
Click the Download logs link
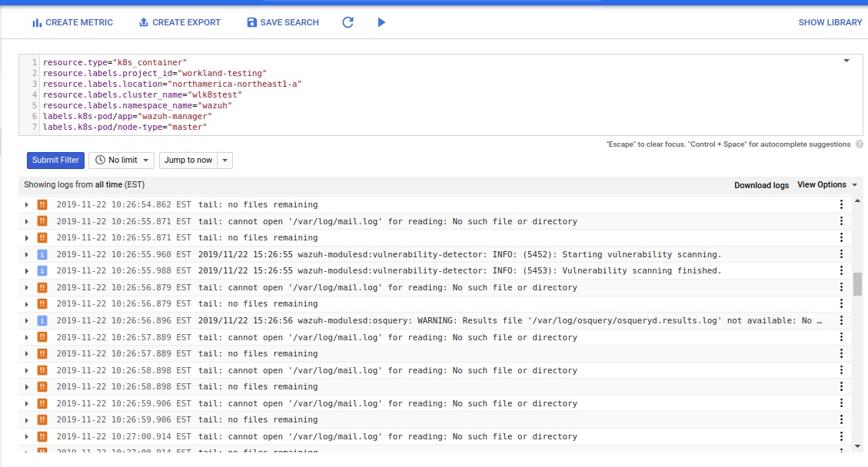(761, 184)
